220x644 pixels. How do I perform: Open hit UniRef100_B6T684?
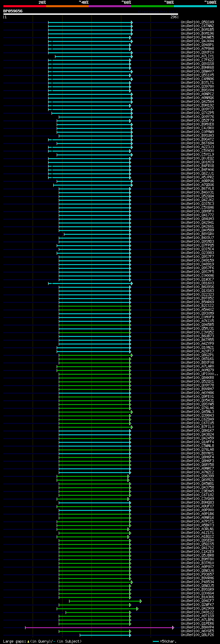coord(197,143)
